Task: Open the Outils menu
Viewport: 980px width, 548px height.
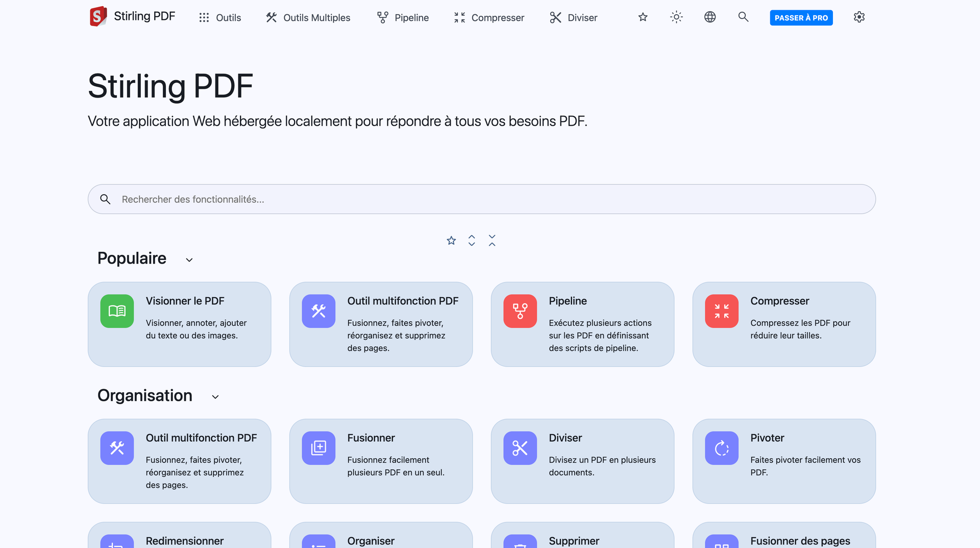Action: [x=220, y=17]
